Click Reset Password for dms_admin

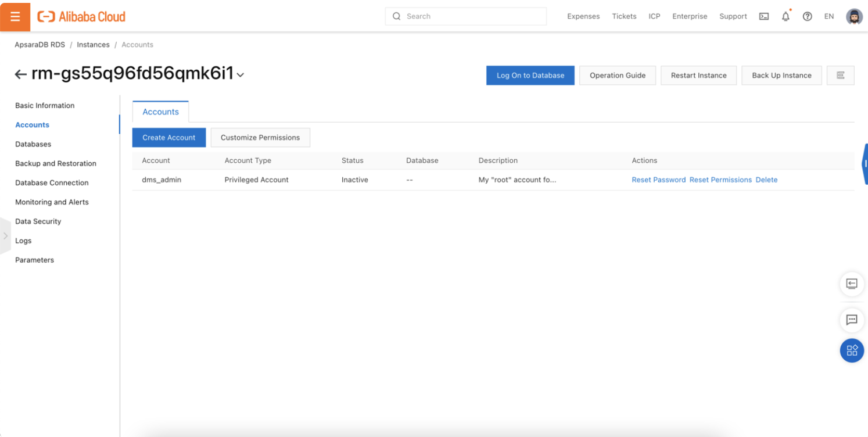658,180
